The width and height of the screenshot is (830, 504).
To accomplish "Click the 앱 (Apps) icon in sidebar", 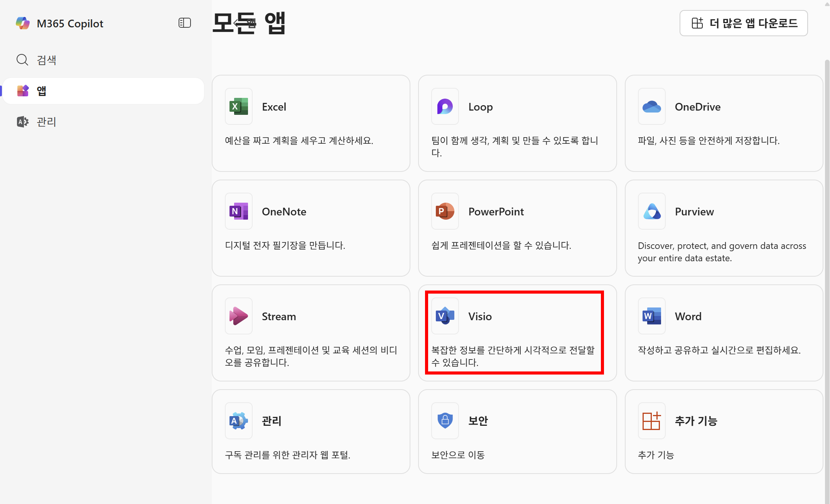I will click(x=23, y=91).
